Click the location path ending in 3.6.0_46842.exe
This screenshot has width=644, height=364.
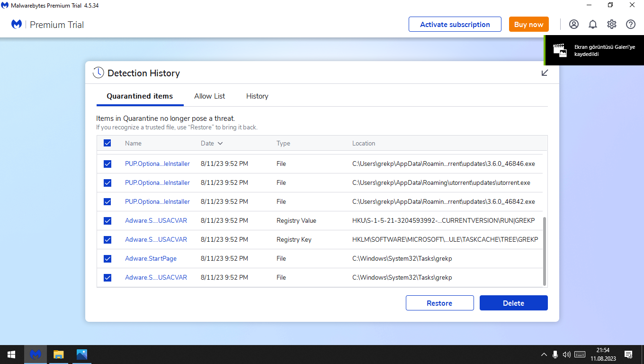[x=444, y=202]
